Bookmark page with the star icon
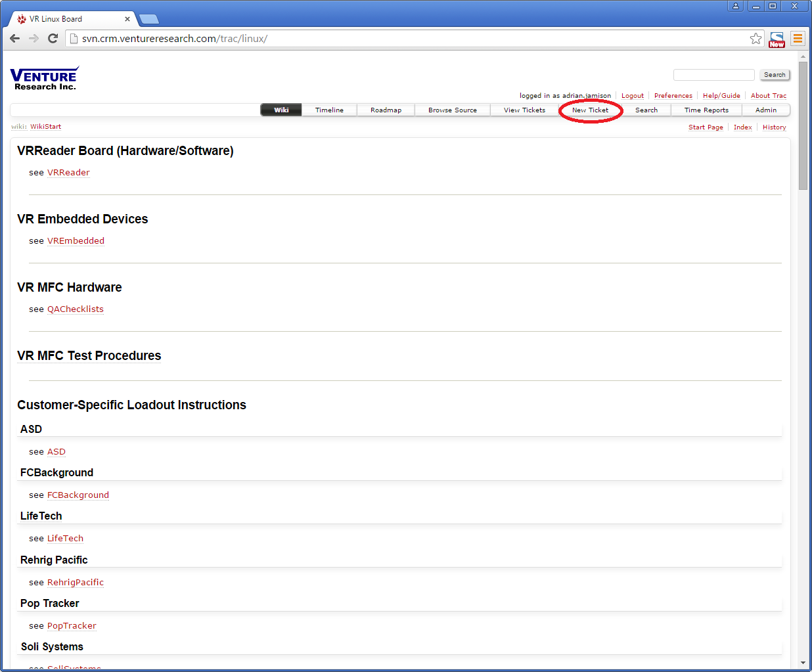The width and height of the screenshot is (812, 672). 756,39
